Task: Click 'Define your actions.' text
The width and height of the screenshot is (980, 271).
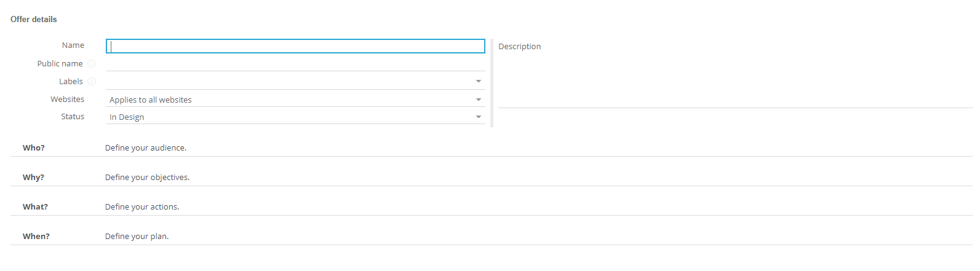Action: pos(142,207)
